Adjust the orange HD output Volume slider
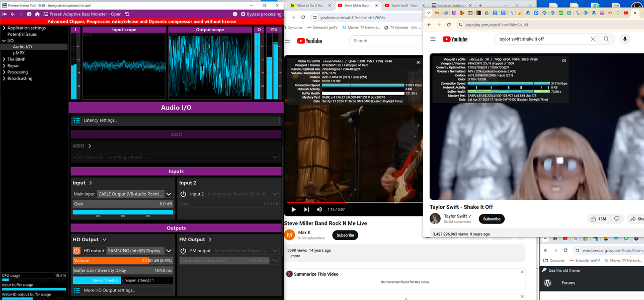Viewport: 644px width, 300px height. pyautogui.click(x=123, y=261)
